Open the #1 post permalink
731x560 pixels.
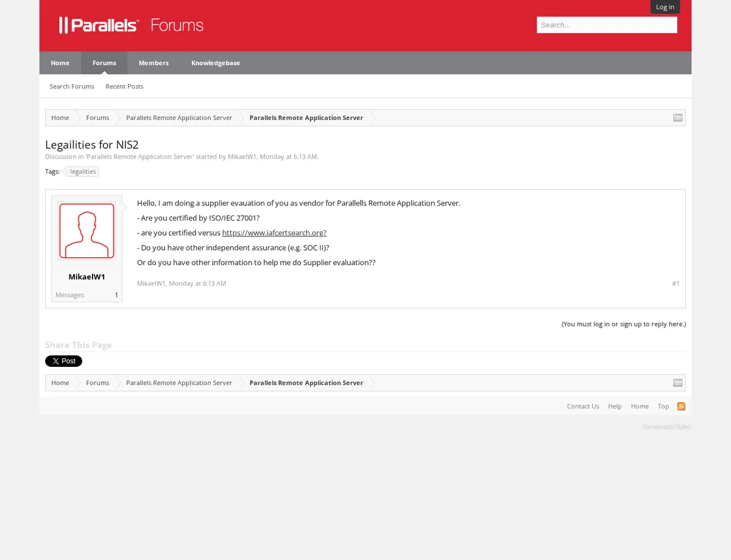676,283
